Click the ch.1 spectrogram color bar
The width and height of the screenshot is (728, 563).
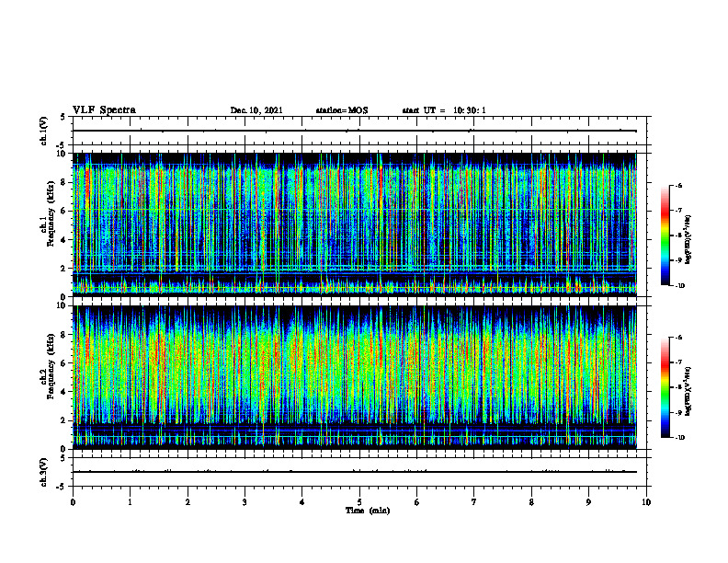point(665,236)
